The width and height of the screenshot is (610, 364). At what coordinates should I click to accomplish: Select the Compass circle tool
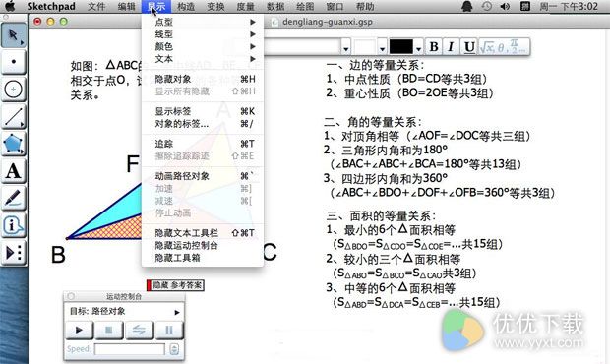click(x=14, y=90)
